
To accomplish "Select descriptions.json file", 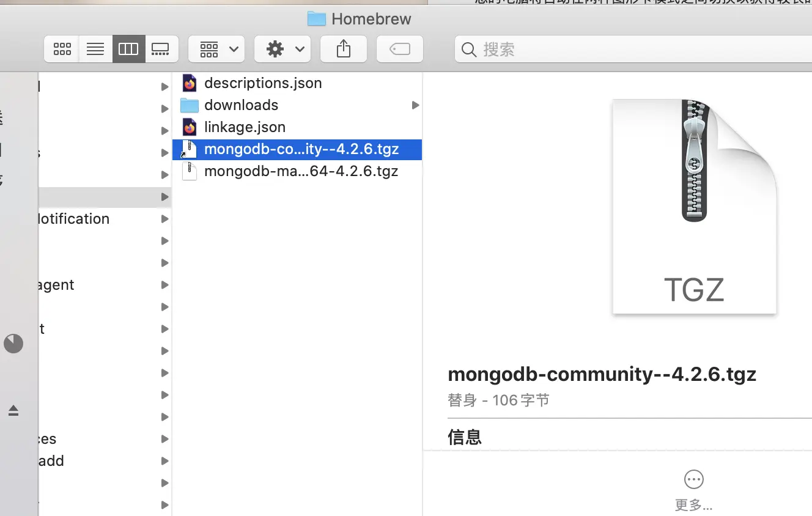I will [x=297, y=83].
